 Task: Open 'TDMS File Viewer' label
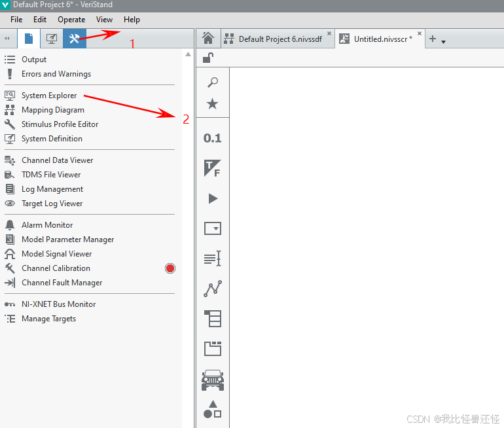pyautogui.click(x=51, y=175)
